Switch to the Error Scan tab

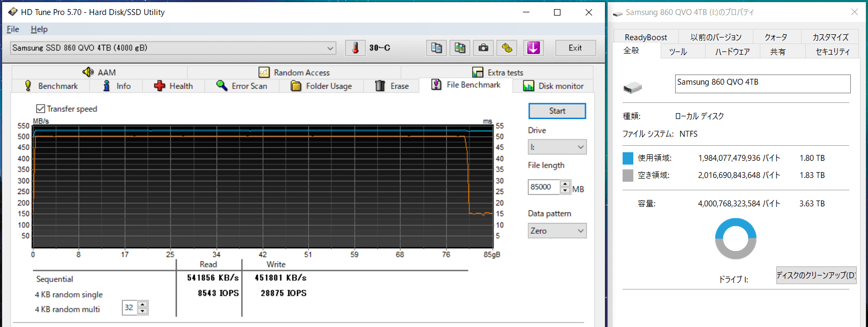[x=242, y=86]
